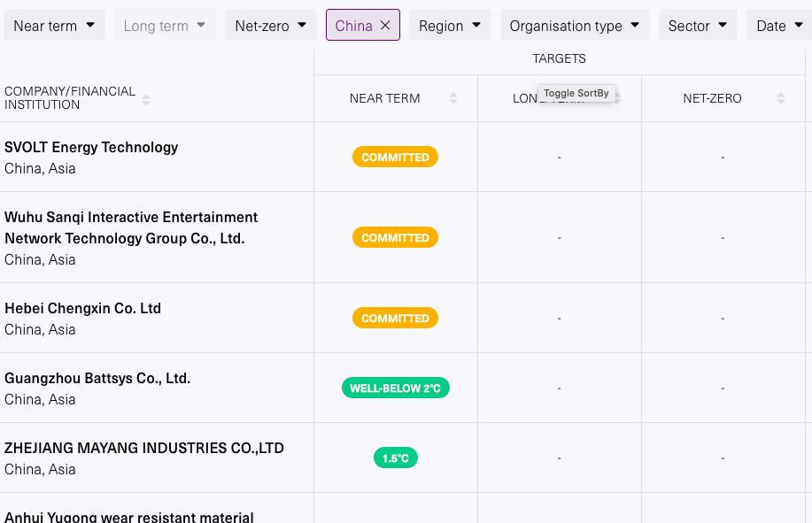Toggle sort arrows on Net-Zero column

(781, 98)
